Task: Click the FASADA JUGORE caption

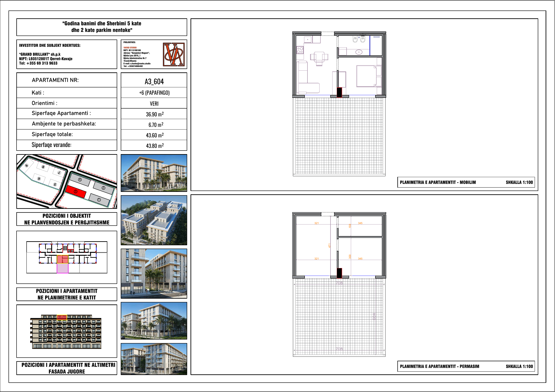Action: [67, 372]
